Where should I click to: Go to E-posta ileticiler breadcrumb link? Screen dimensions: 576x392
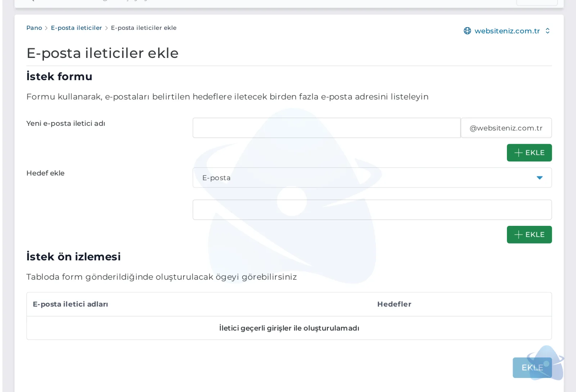(76, 28)
